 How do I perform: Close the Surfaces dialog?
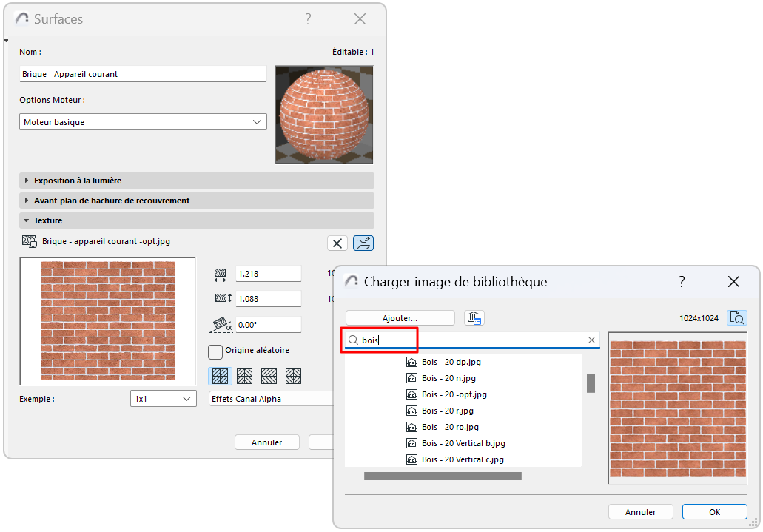[360, 19]
